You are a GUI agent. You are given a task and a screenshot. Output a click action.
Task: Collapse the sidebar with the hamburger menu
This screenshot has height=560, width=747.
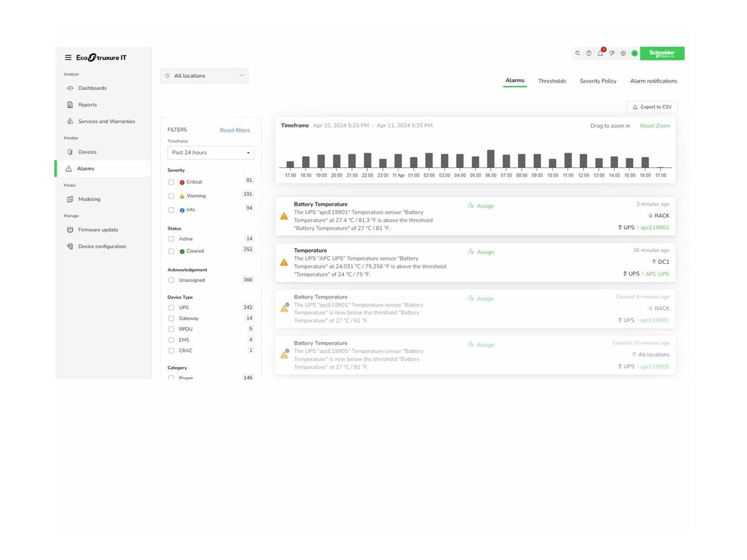(x=68, y=57)
